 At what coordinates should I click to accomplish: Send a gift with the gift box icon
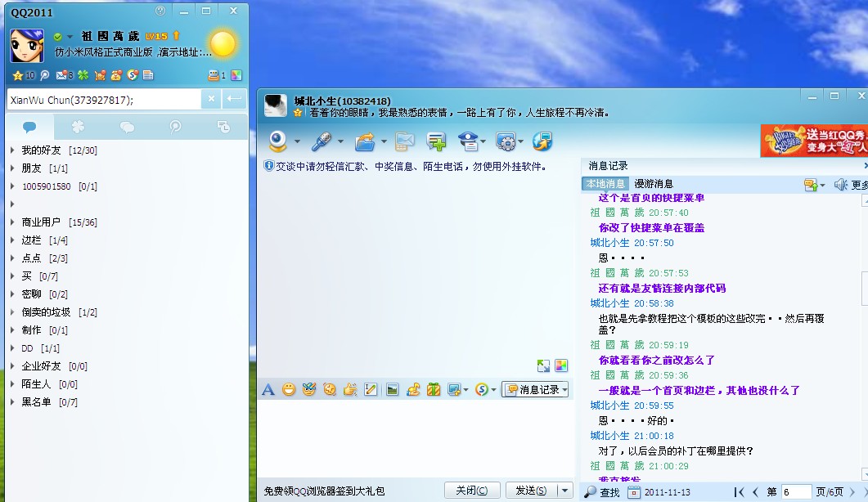[x=434, y=390]
